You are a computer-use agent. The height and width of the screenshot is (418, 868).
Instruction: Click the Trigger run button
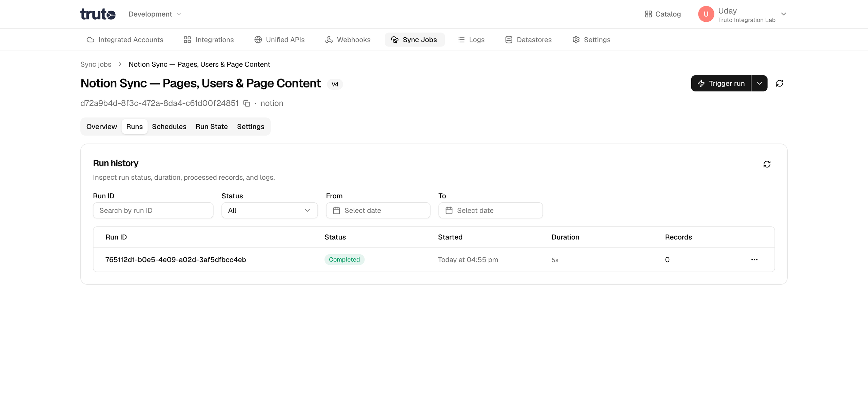coord(721,83)
